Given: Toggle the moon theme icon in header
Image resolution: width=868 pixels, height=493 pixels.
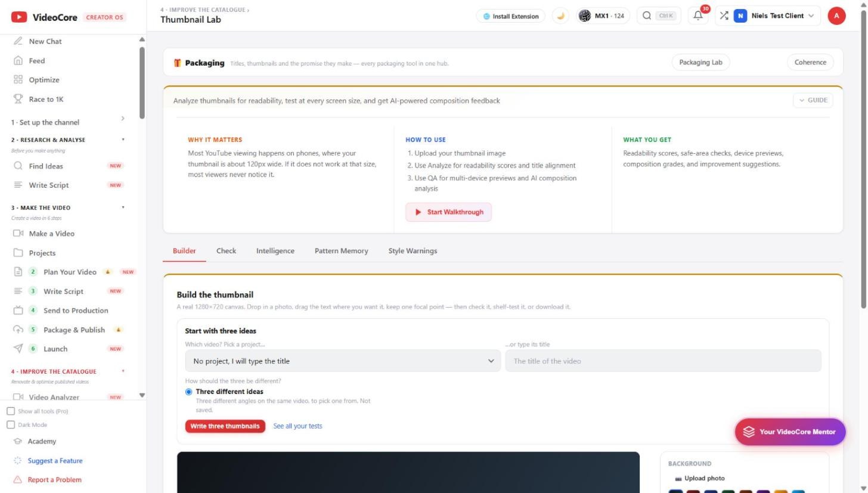Looking at the screenshot, I should pyautogui.click(x=560, y=16).
